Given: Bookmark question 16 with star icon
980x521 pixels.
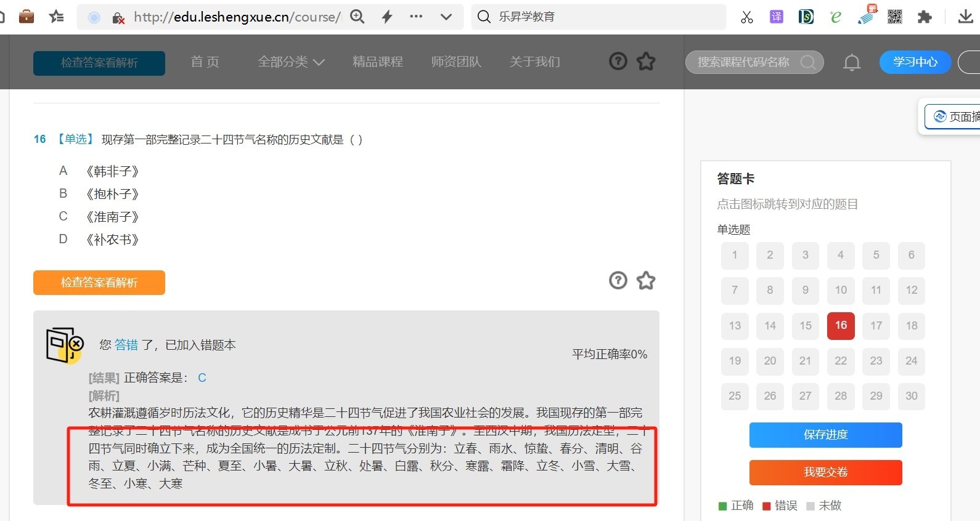Looking at the screenshot, I should pyautogui.click(x=646, y=281).
